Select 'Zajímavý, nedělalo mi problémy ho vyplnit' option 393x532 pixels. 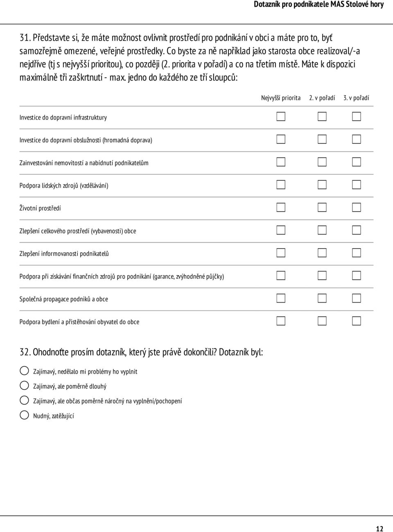click(x=24, y=371)
